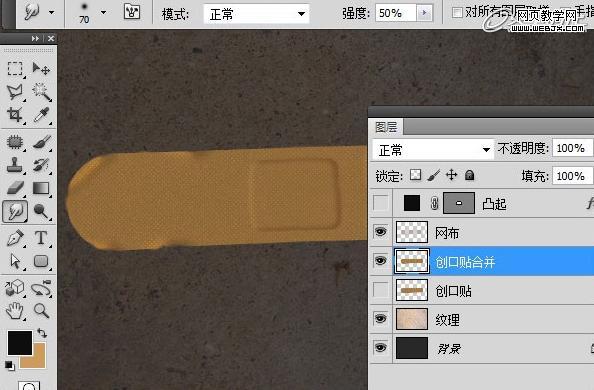The width and height of the screenshot is (594, 390).
Task: Click the tan background color swatch
Action: pyautogui.click(x=37, y=361)
